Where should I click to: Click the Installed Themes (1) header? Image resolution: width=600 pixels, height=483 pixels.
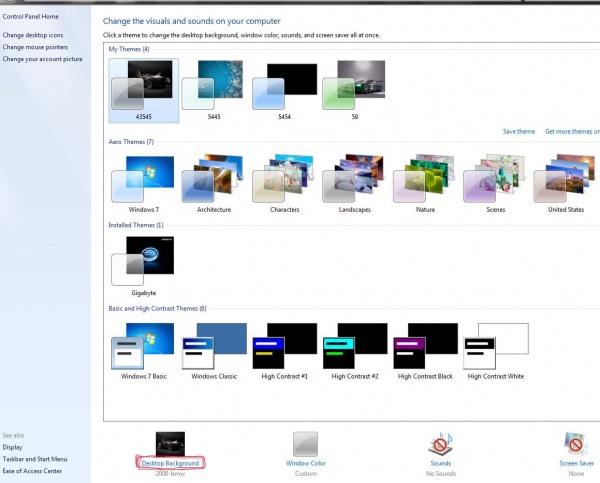point(136,225)
